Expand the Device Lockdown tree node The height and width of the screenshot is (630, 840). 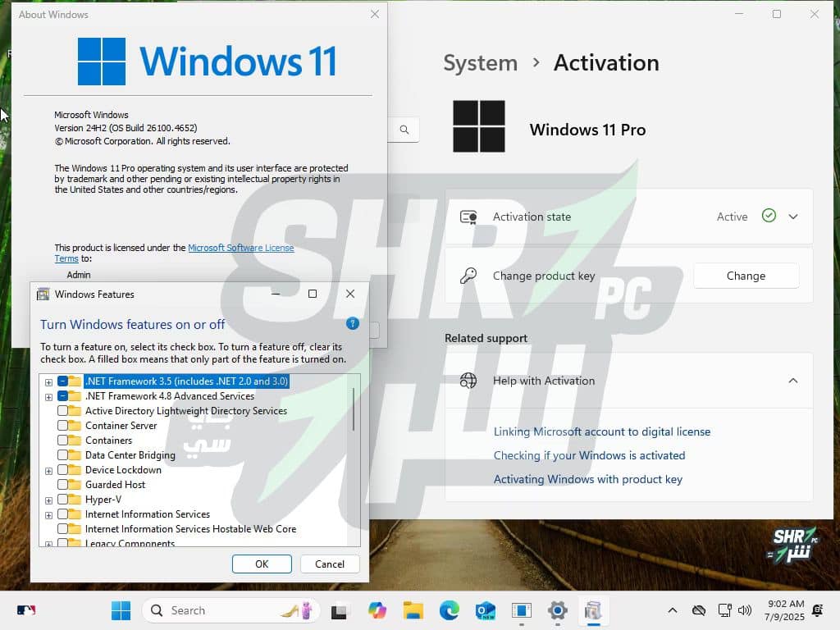pyautogui.click(x=48, y=471)
